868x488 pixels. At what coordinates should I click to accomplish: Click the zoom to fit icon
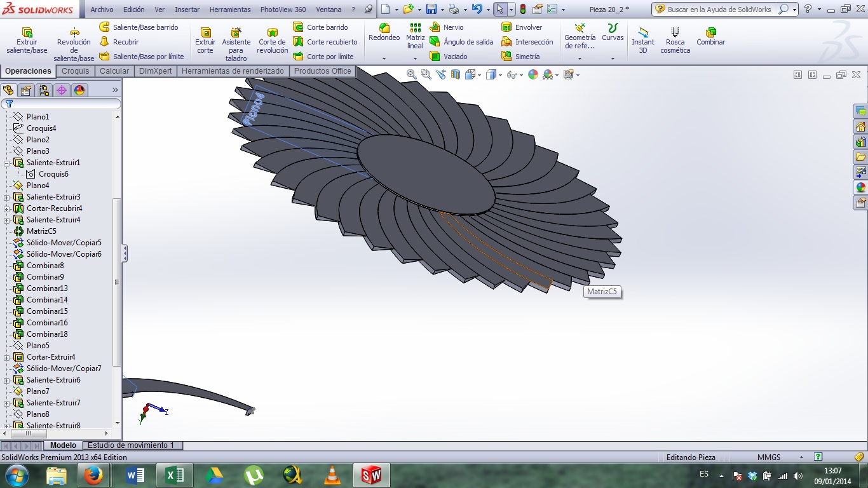[412, 74]
